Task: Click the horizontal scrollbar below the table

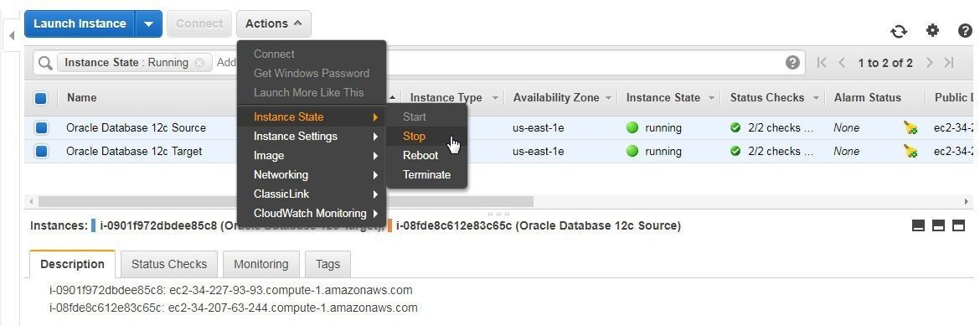Action: pyautogui.click(x=286, y=201)
